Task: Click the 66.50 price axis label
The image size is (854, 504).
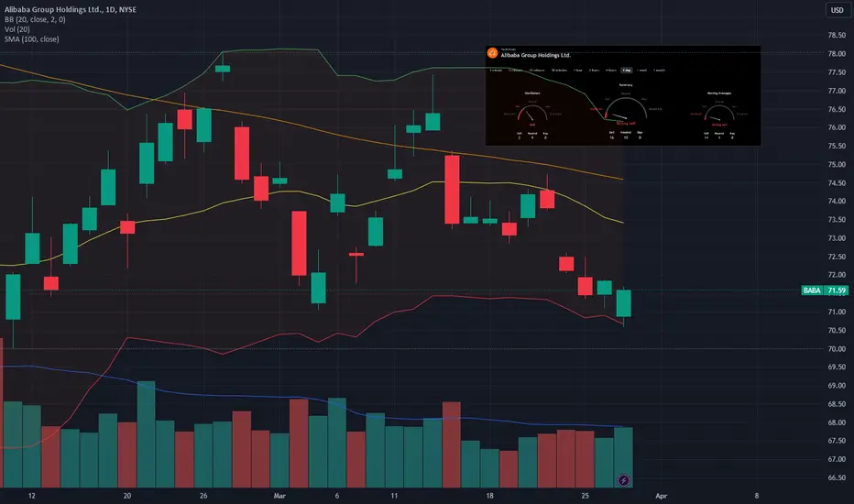Action: click(837, 477)
